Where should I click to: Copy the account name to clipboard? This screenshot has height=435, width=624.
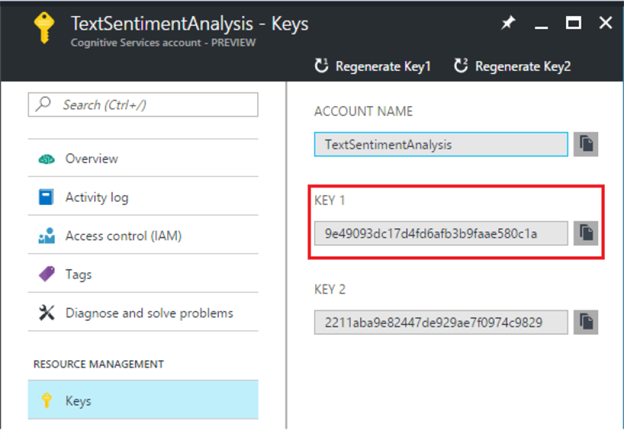coord(585,144)
